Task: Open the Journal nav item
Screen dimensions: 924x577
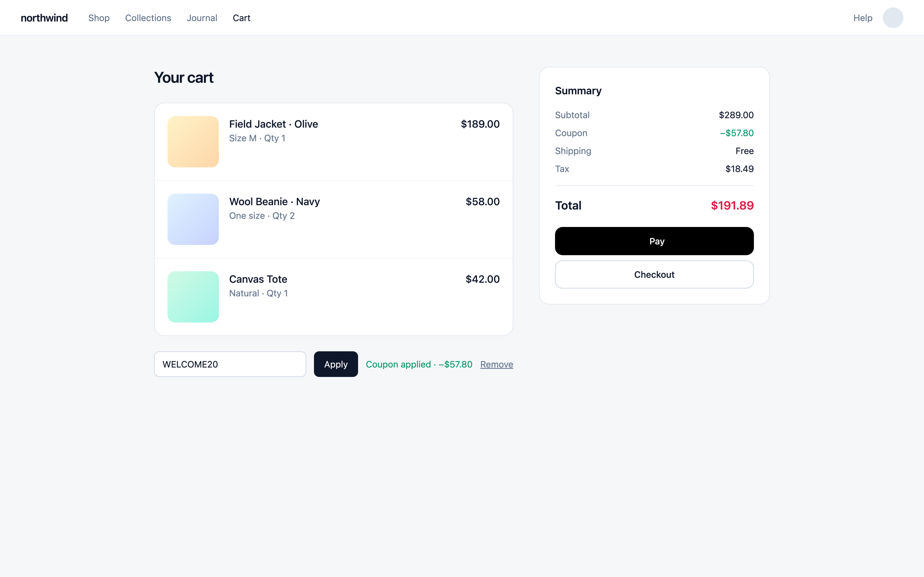Action: pos(202,18)
